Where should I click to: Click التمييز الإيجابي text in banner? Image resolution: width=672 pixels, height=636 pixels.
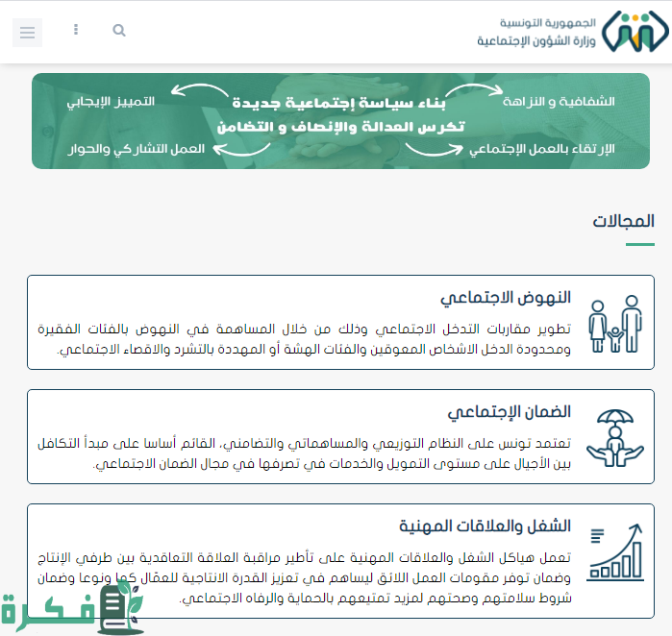click(x=111, y=100)
